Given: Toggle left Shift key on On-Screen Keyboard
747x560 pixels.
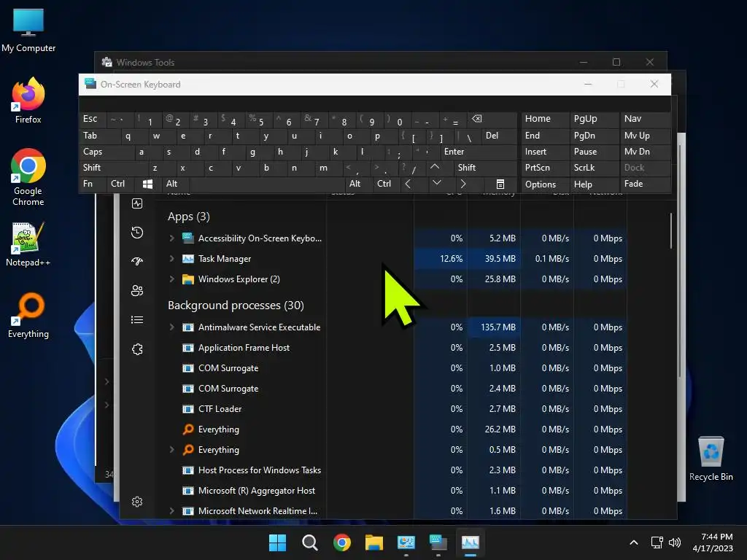Looking at the screenshot, I should coord(113,168).
